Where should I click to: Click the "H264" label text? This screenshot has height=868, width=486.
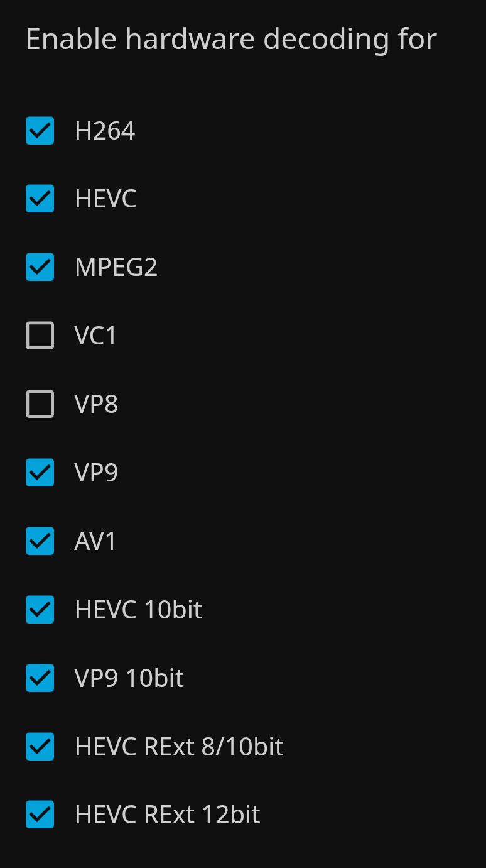pos(105,131)
